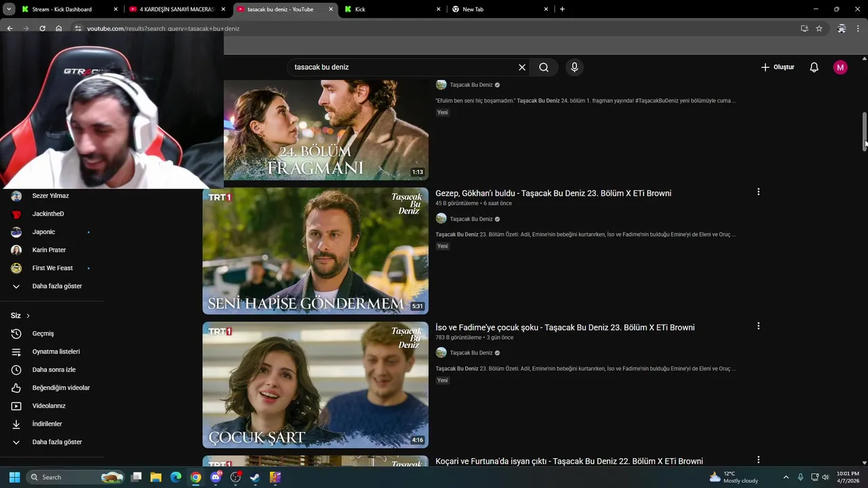Go to the browser home page

[x=59, y=28]
